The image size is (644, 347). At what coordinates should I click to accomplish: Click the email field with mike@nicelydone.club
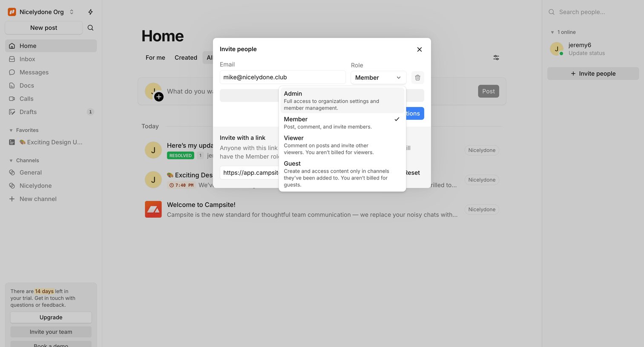point(282,77)
